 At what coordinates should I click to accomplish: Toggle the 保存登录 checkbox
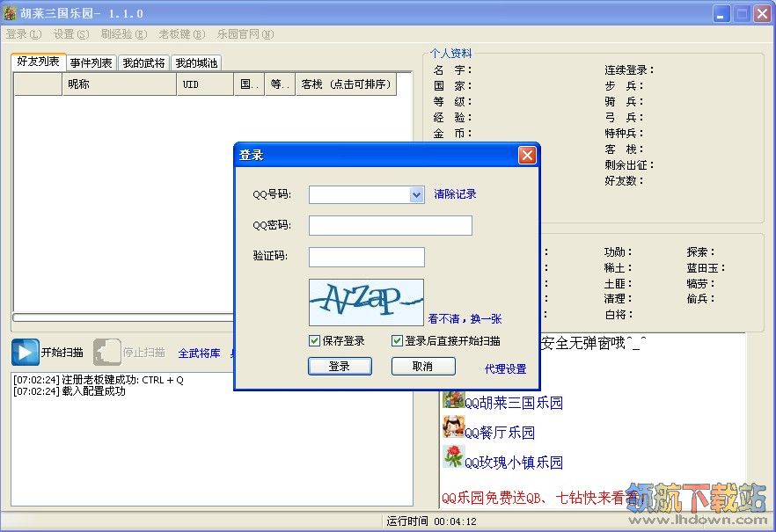click(314, 340)
